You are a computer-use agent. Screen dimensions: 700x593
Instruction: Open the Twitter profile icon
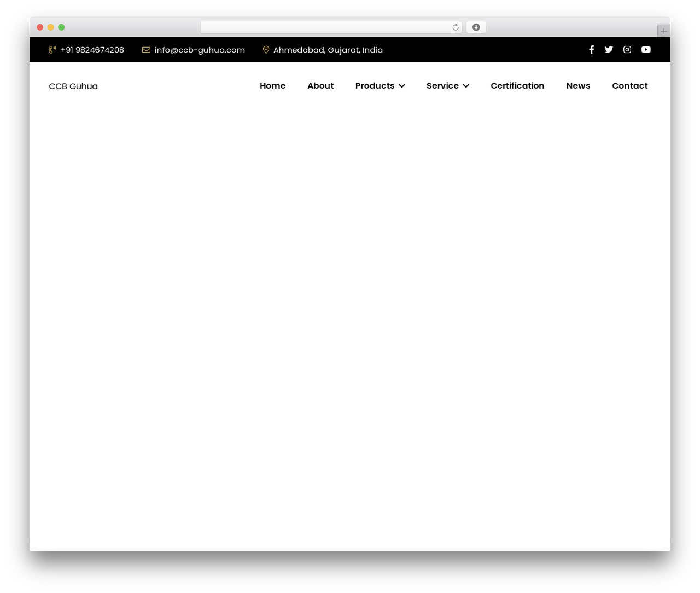click(609, 49)
